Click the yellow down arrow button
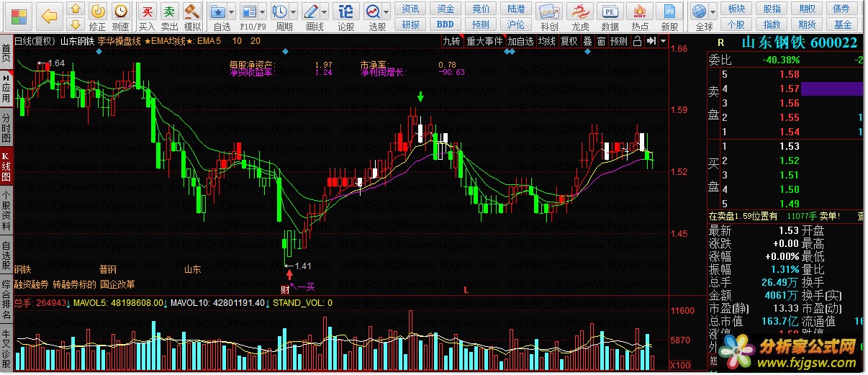The height and width of the screenshot is (375, 868). coord(75,26)
